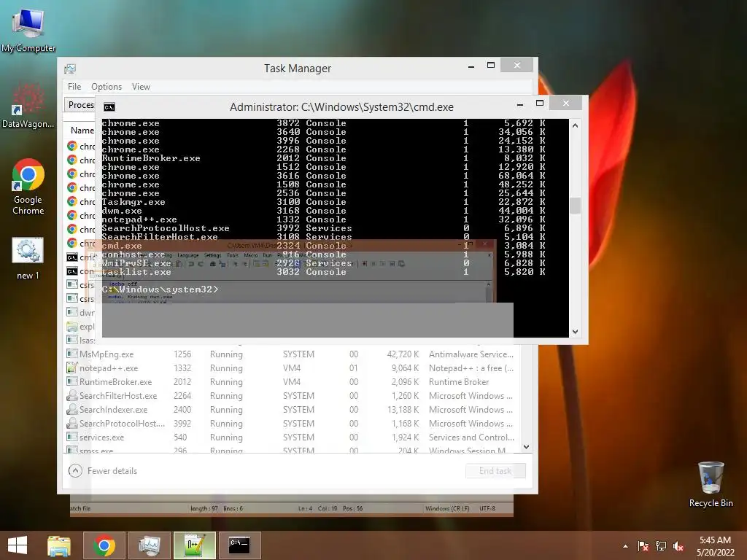This screenshot has height=560, width=747.
Task: Select the 'new 1' desktop file icon
Action: [x=28, y=258]
